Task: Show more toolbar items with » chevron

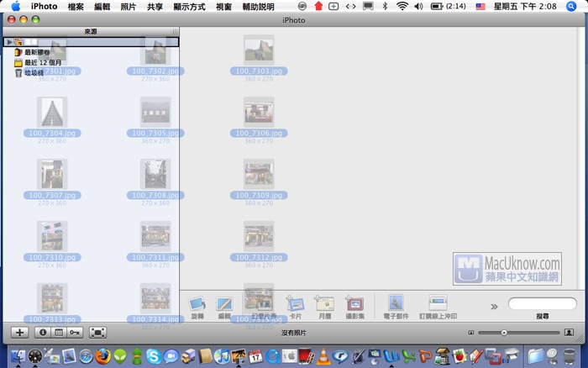Action: 494,307
